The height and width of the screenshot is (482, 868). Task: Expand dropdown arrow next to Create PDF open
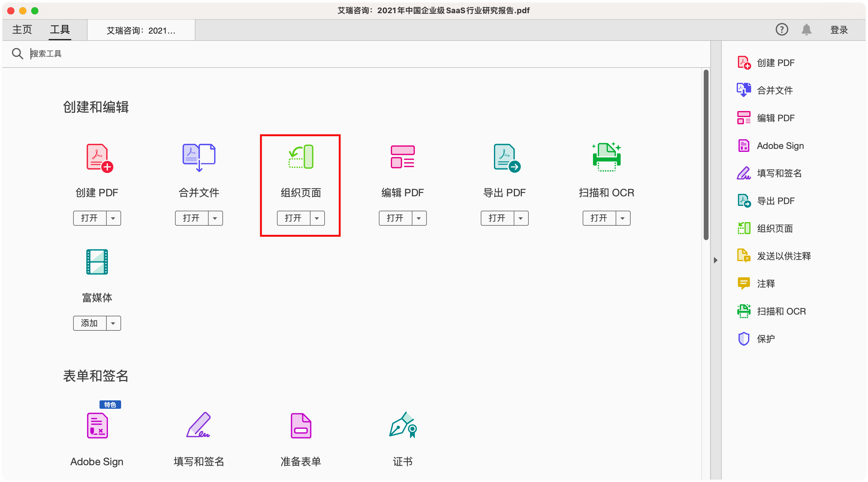113,218
